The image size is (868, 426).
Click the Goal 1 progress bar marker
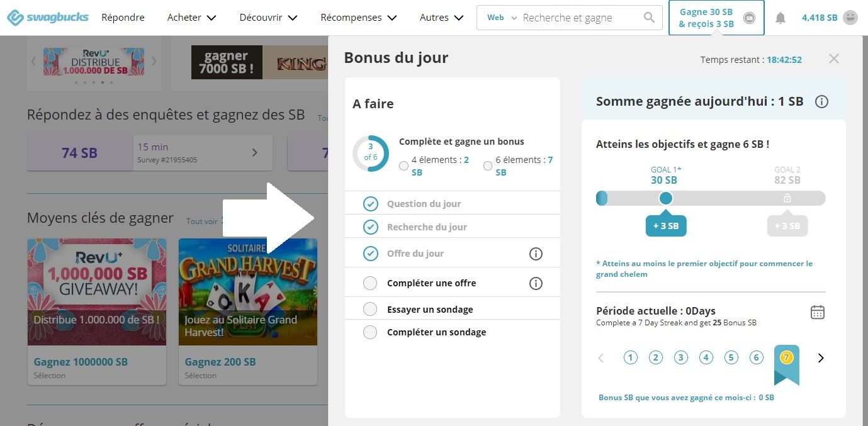[x=665, y=198]
